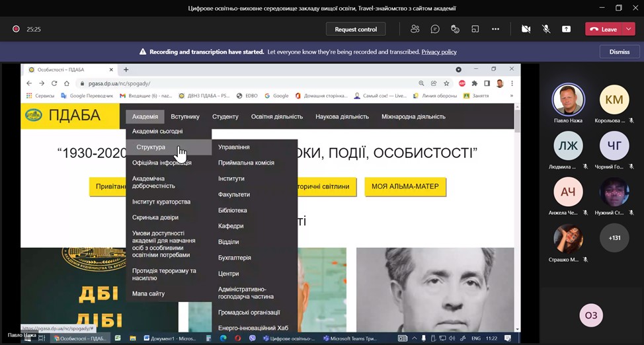Unmute the microphone
This screenshot has height=345, width=644.
pos(546,29)
